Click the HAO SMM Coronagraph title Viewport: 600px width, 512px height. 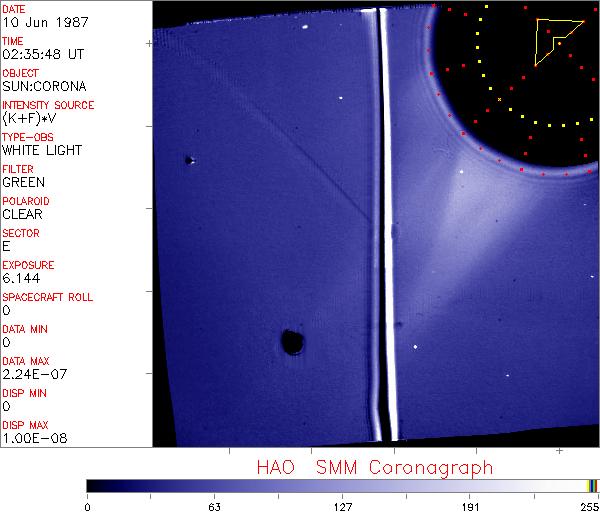click(374, 467)
